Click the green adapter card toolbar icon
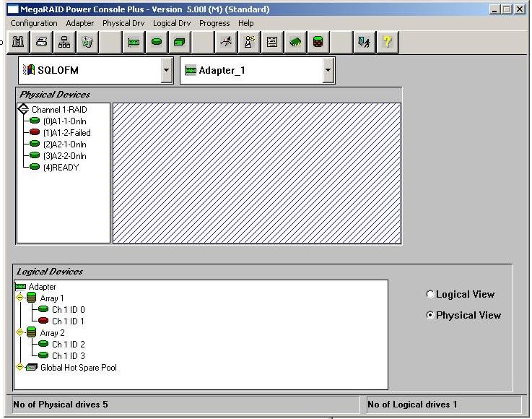Image resolution: width=532 pixels, height=419 pixels. 134,42
